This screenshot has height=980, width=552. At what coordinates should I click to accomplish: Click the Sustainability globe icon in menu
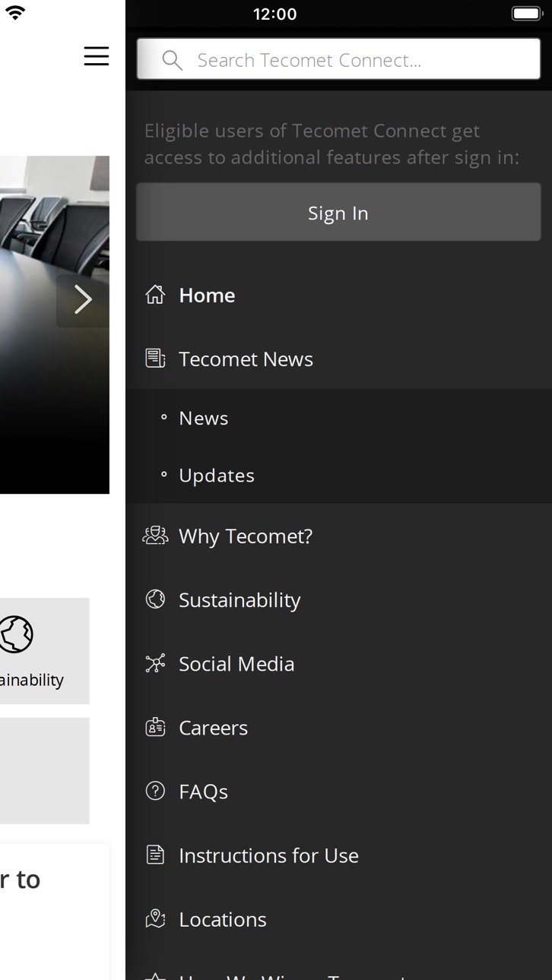coord(155,599)
